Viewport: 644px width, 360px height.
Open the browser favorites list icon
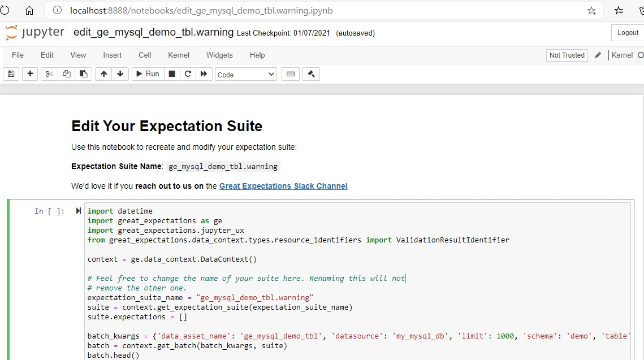[x=619, y=11]
